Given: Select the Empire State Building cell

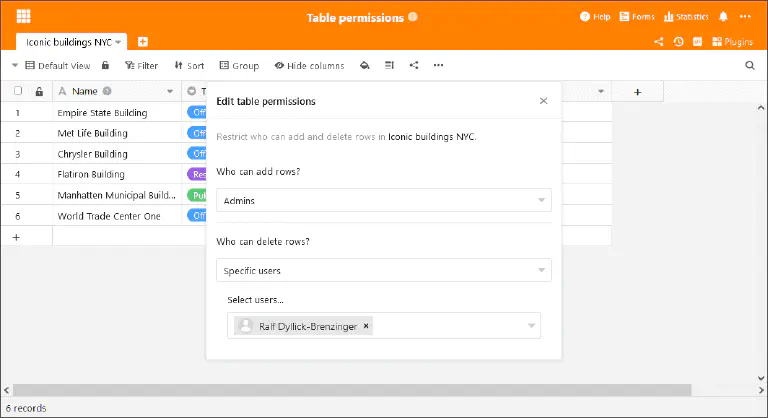Looking at the screenshot, I should tap(117, 113).
